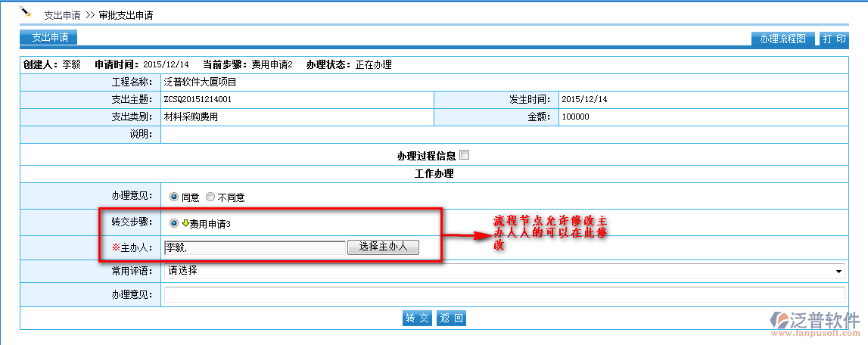868x345 pixels.
Task: Focus the 办理意见 text input
Action: 504,294
